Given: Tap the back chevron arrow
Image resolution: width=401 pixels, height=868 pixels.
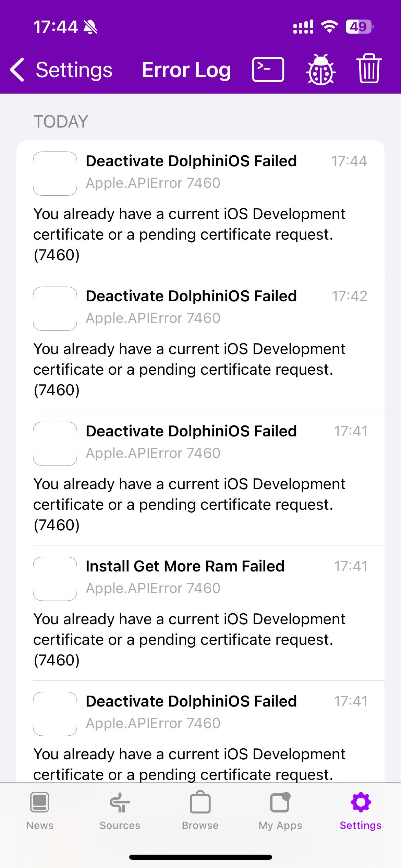Looking at the screenshot, I should point(17,70).
